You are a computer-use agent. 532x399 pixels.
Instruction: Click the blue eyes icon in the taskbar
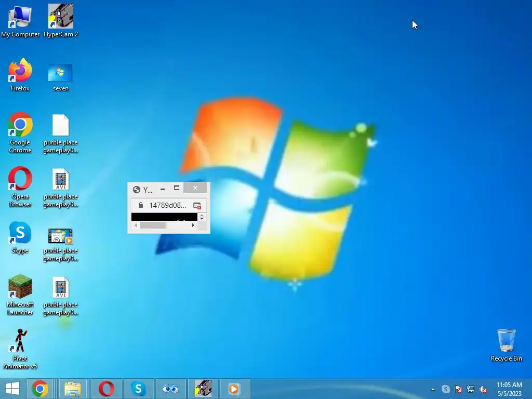[x=170, y=389]
